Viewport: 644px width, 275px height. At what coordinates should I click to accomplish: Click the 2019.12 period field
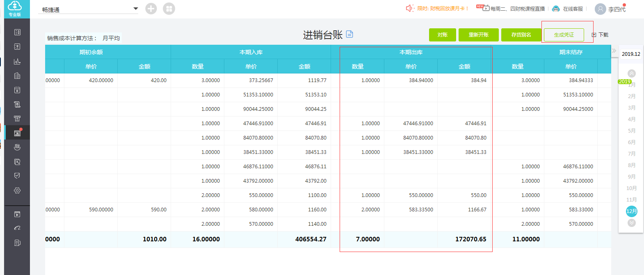[631, 54]
